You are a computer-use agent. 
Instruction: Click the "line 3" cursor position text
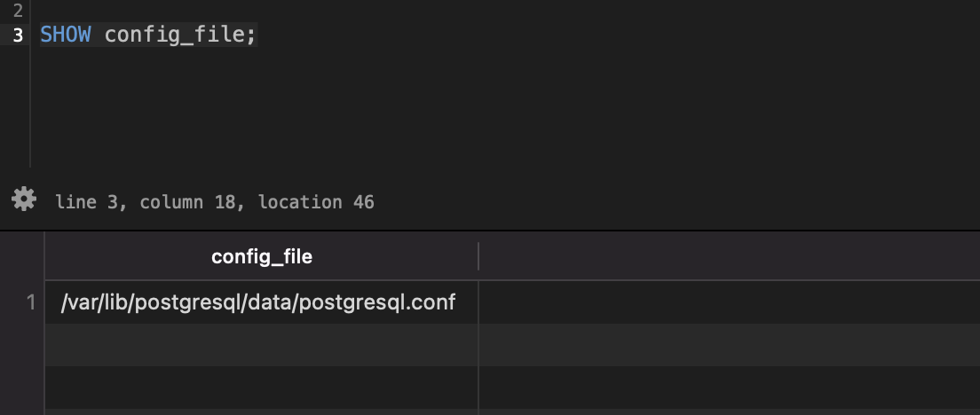click(x=86, y=202)
